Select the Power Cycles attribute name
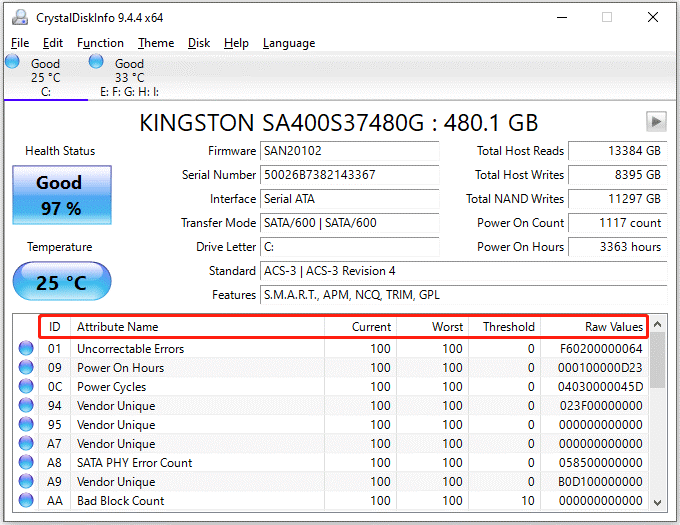Screen dimensions: 680x525 (x=111, y=387)
